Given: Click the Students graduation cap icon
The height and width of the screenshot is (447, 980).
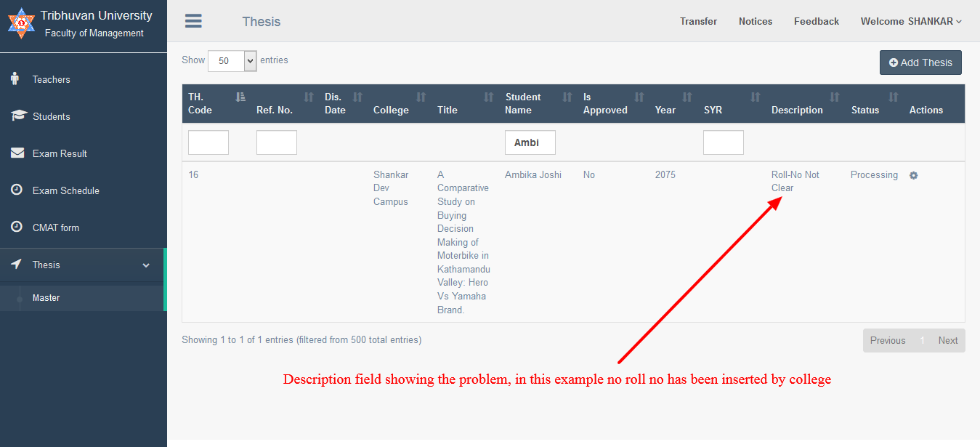Looking at the screenshot, I should (x=17, y=116).
